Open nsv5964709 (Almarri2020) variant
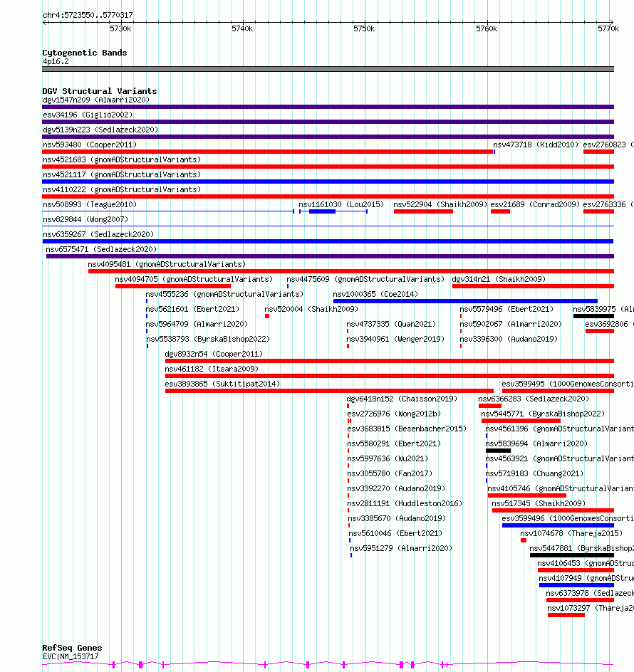634x672 pixels. [x=197, y=324]
